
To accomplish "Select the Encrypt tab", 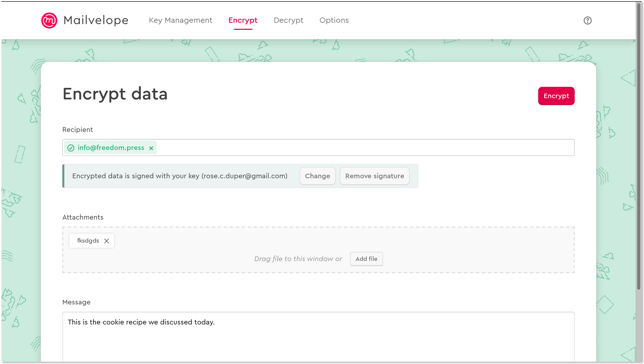I will pos(243,20).
